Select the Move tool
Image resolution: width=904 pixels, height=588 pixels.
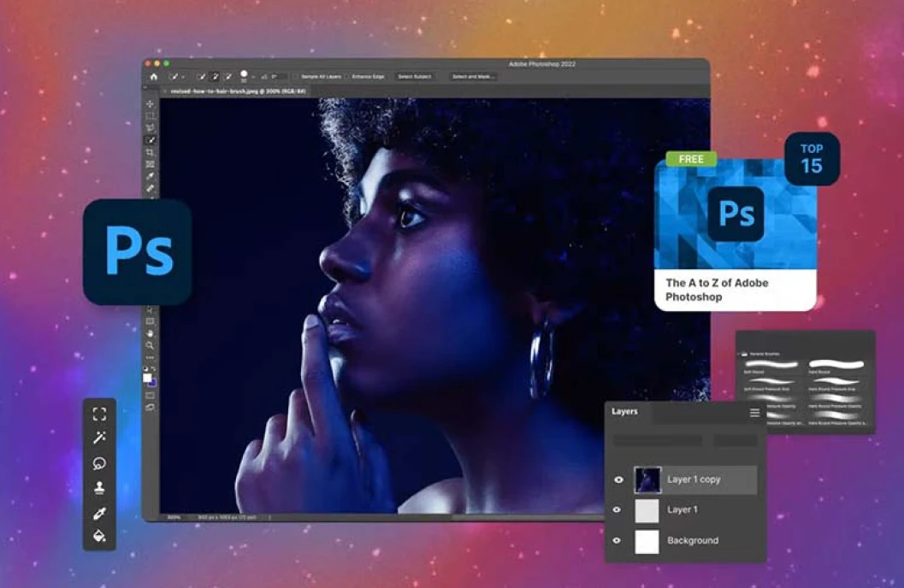pos(150,104)
